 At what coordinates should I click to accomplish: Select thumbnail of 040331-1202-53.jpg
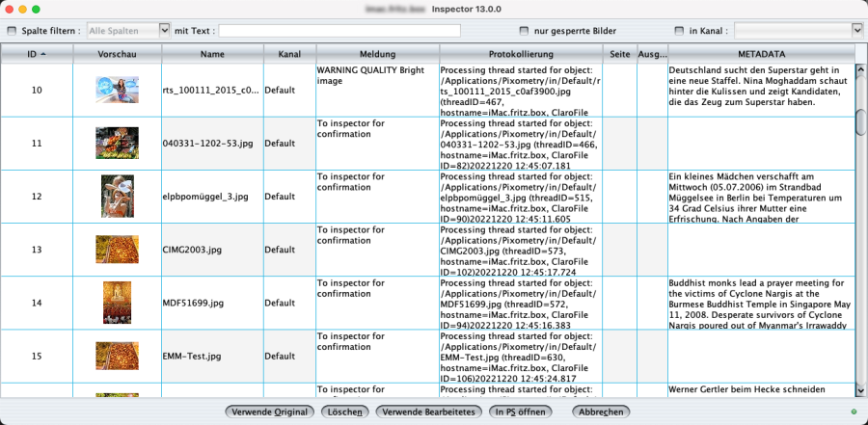point(118,143)
